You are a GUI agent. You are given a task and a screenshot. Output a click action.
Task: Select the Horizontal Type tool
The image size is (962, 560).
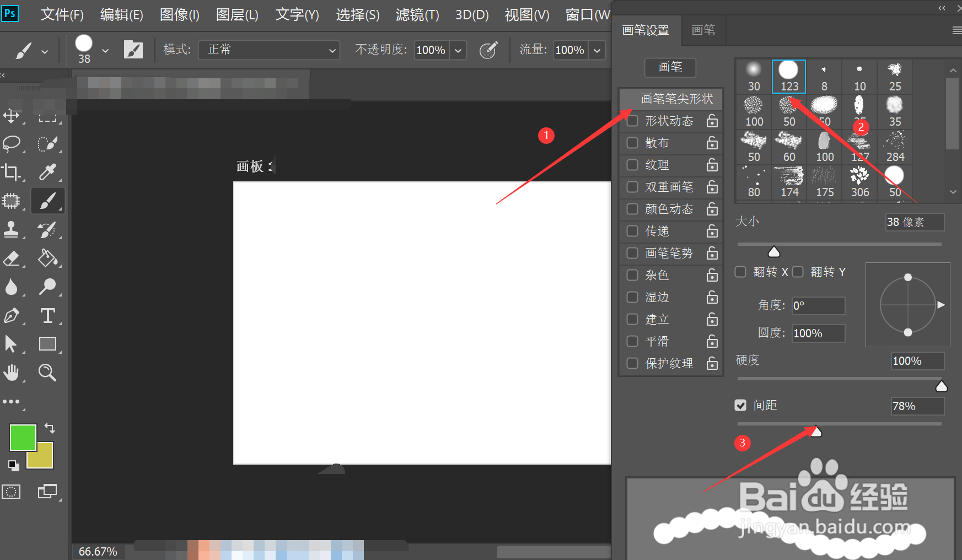48,315
